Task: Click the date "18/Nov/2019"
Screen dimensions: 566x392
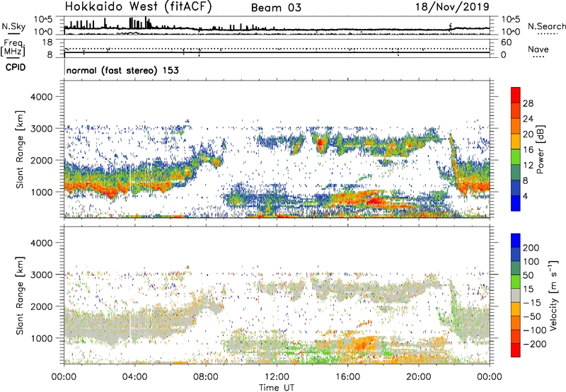Action: (453, 7)
